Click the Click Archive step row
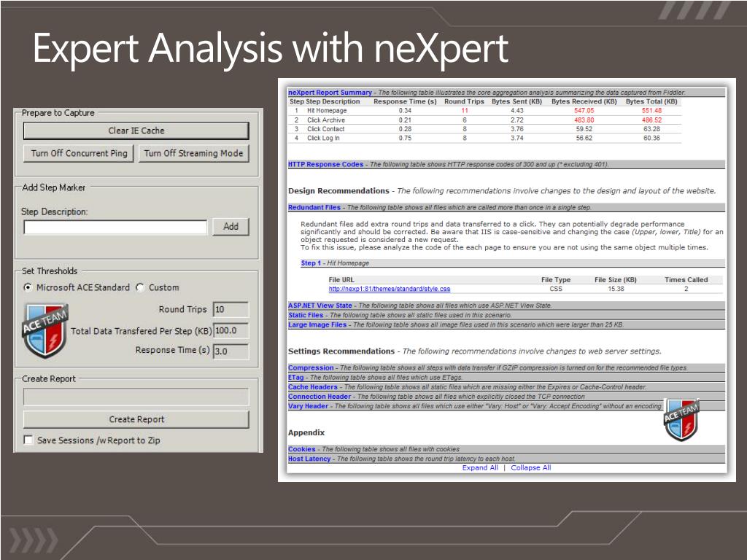Image resolution: width=747 pixels, height=560 pixels. point(485,120)
